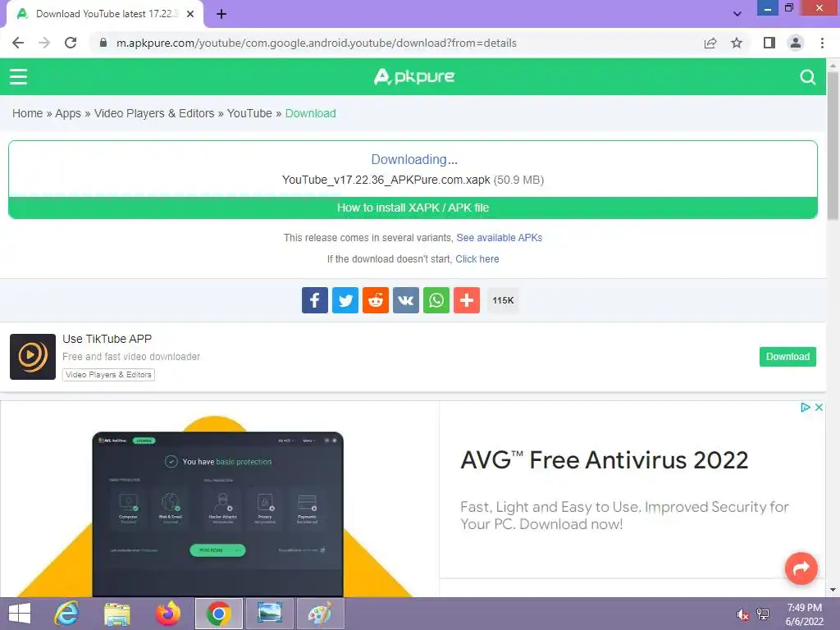Open the Chrome profile menu
Viewport: 840px width, 630px height.
tap(796, 43)
